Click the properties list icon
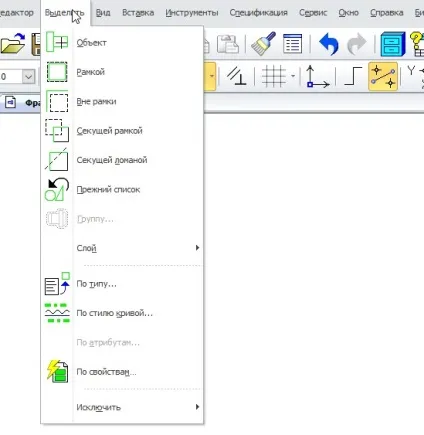Screen dimensions: 424x435 pyautogui.click(x=292, y=44)
